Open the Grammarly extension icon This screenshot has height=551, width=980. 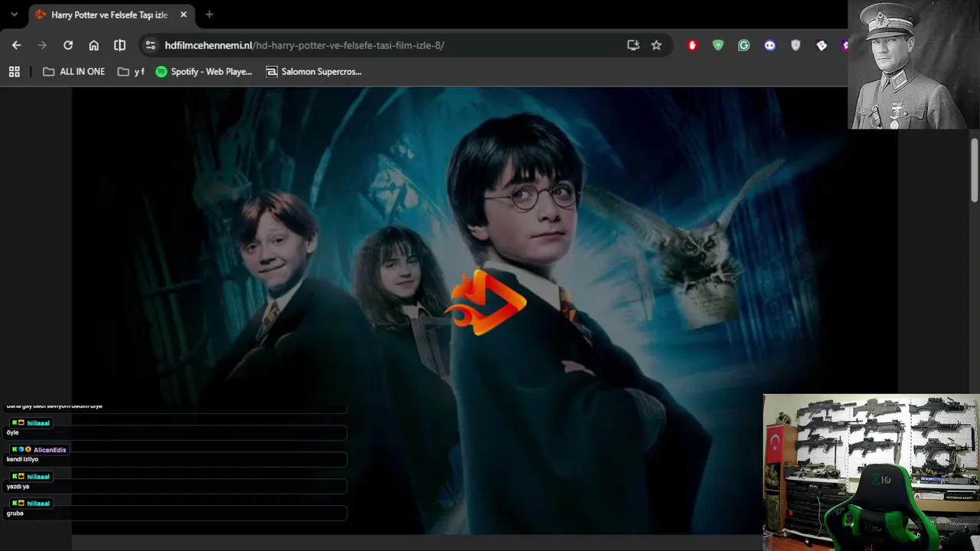[743, 45]
